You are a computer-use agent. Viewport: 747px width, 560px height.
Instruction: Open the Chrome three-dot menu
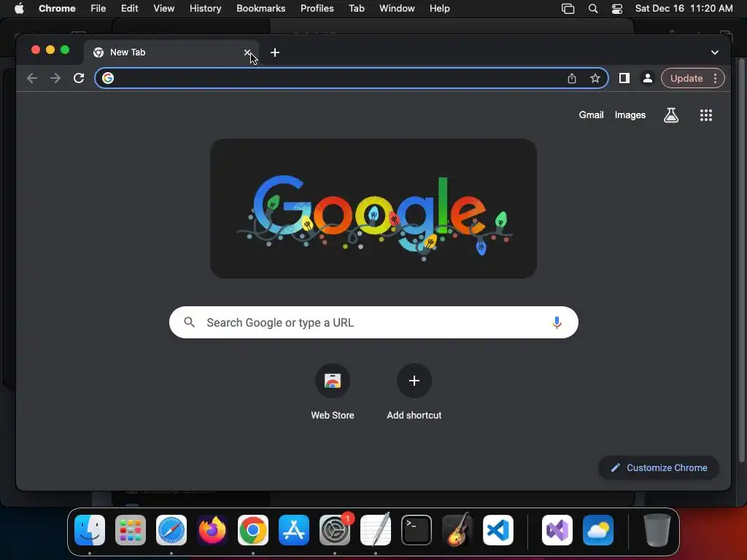(715, 78)
